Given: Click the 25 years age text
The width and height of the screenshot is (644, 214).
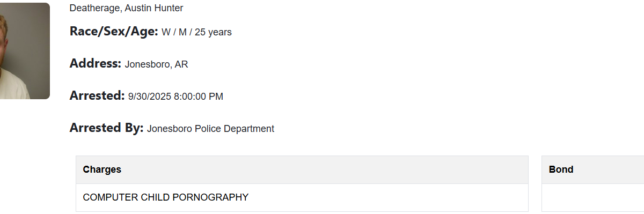Looking at the screenshot, I should click(x=213, y=32).
